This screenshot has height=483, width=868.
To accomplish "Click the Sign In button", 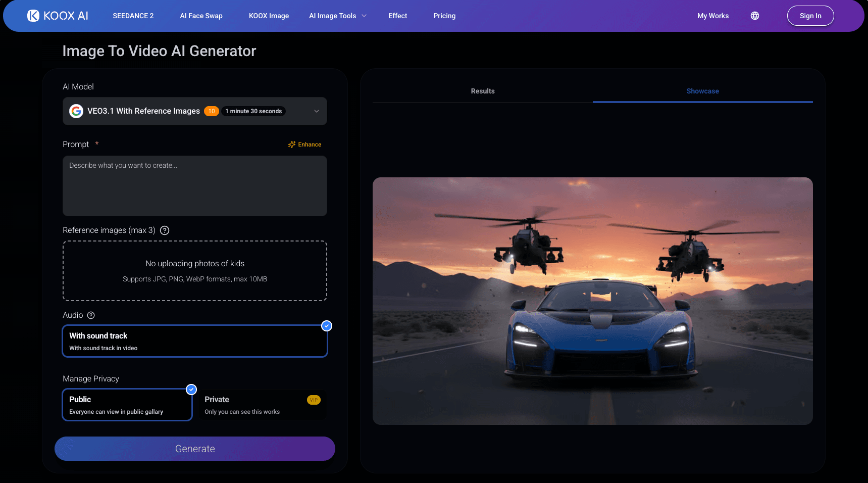I will (810, 15).
